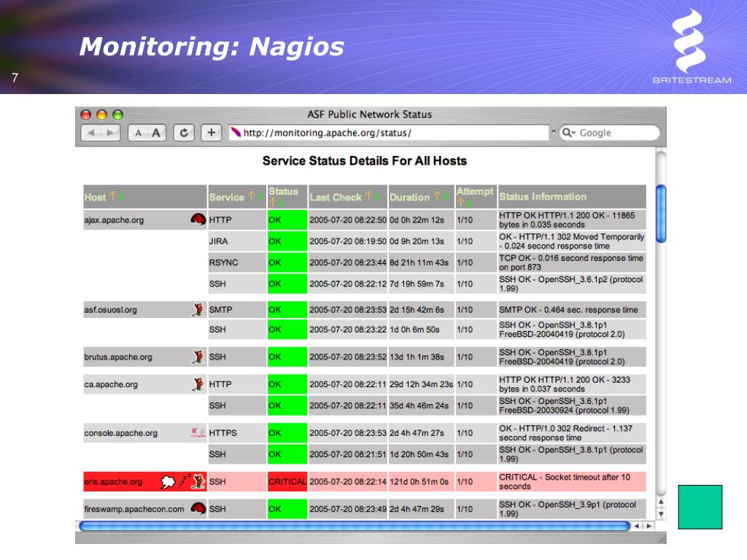This screenshot has height=560, width=747.
Task: Click the horizontal scrollbar thumb
Action: tap(355, 526)
